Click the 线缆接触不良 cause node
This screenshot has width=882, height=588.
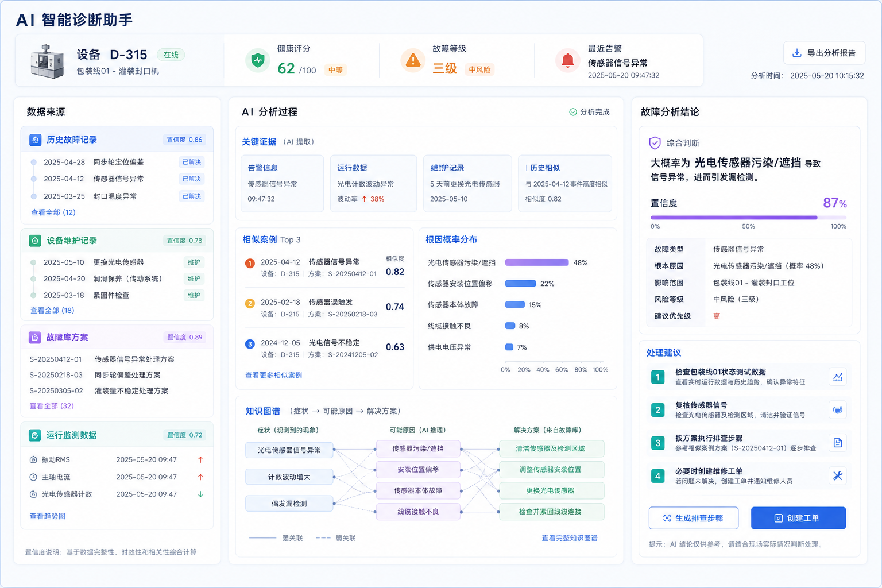pyautogui.click(x=418, y=512)
